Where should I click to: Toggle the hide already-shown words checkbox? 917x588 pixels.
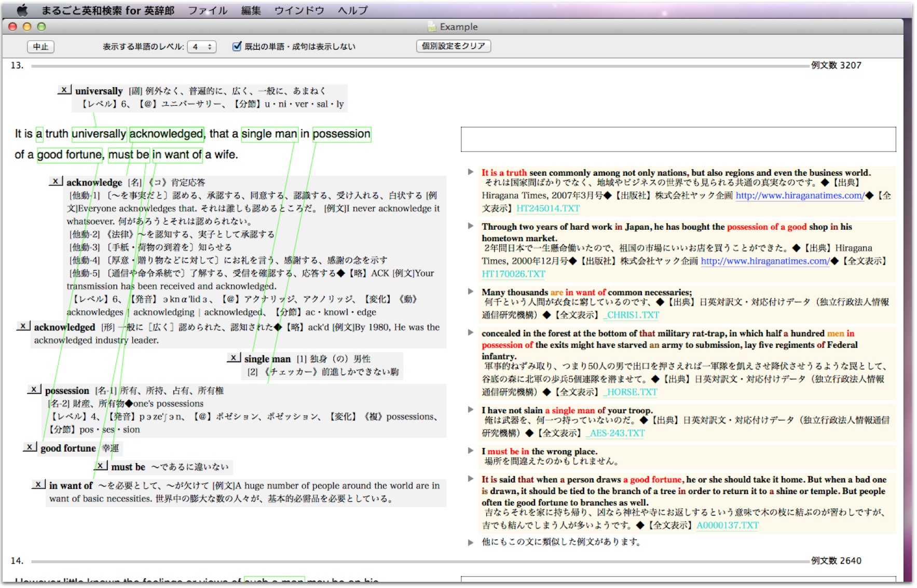coord(237,47)
